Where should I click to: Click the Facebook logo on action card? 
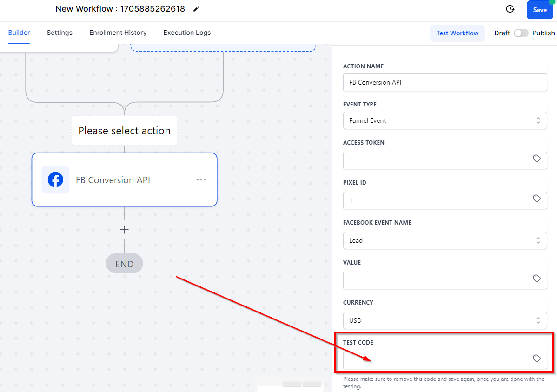pyautogui.click(x=55, y=179)
